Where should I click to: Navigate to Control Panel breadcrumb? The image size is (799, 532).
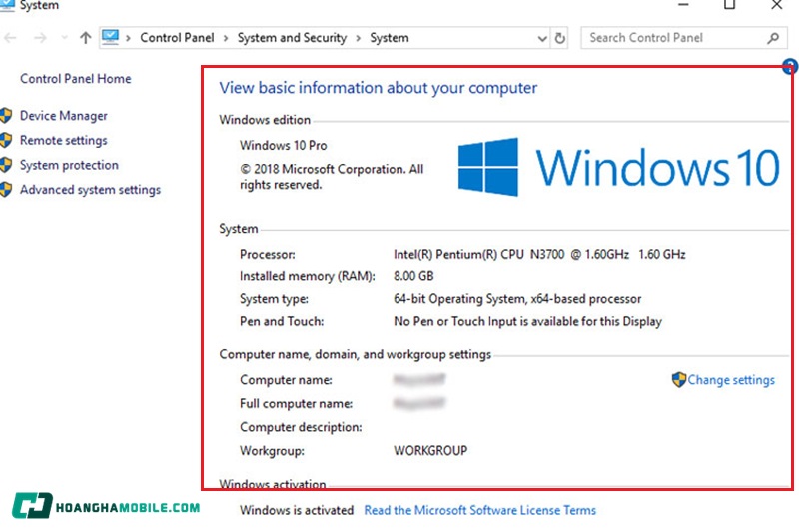point(177,38)
